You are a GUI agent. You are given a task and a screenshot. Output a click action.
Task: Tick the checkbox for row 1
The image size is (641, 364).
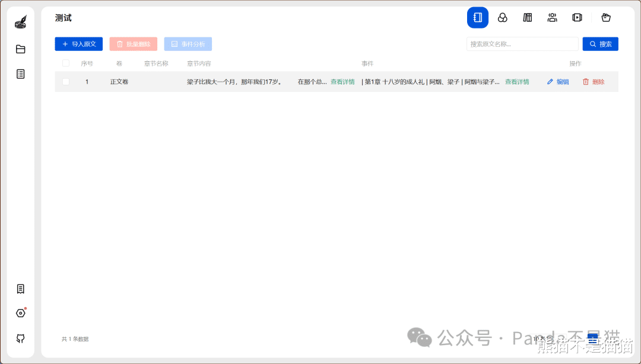[66, 82]
